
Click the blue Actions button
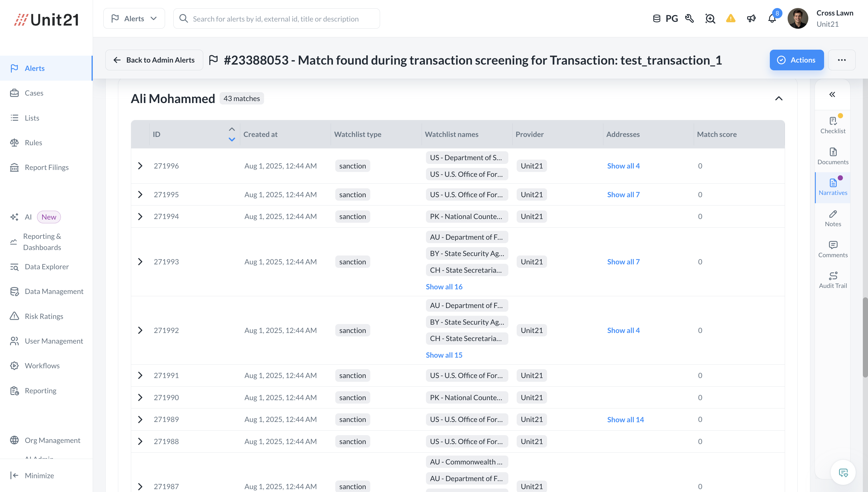click(796, 60)
